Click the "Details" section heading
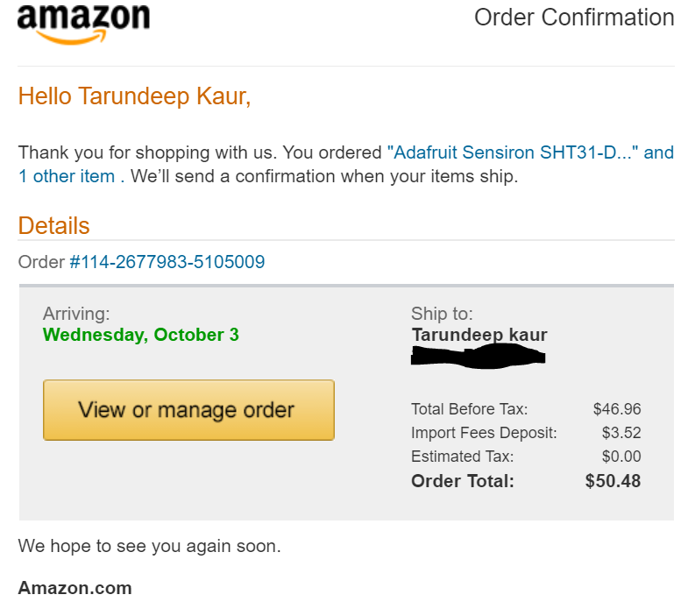This screenshot has height=616, width=695. (53, 225)
